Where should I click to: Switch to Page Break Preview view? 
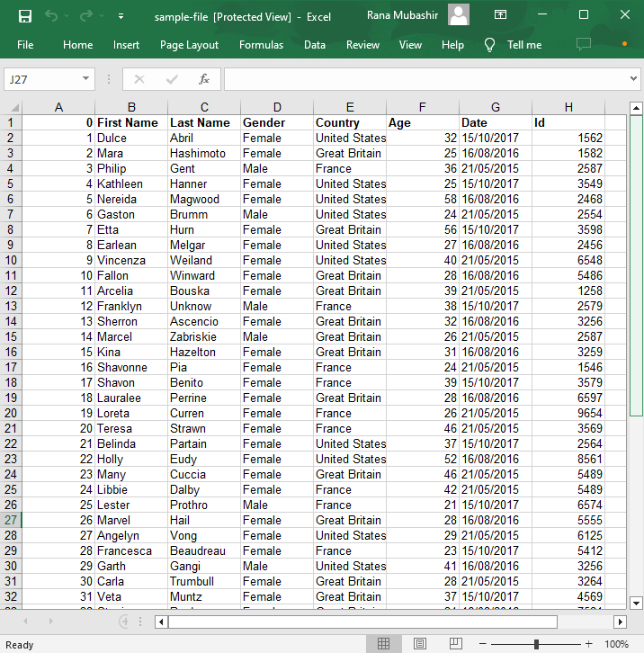[454, 644]
